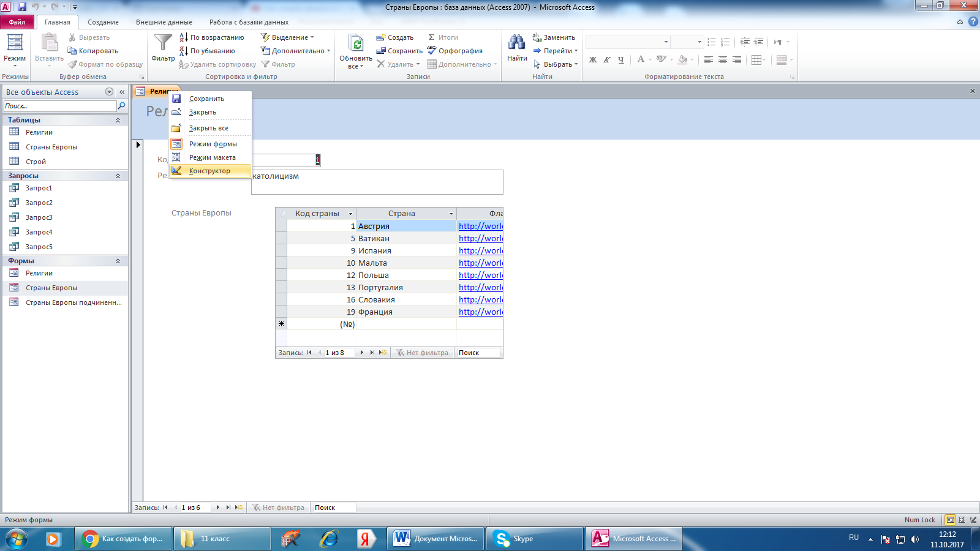
Task: Choose Режим макета from context menu
Action: pos(210,157)
